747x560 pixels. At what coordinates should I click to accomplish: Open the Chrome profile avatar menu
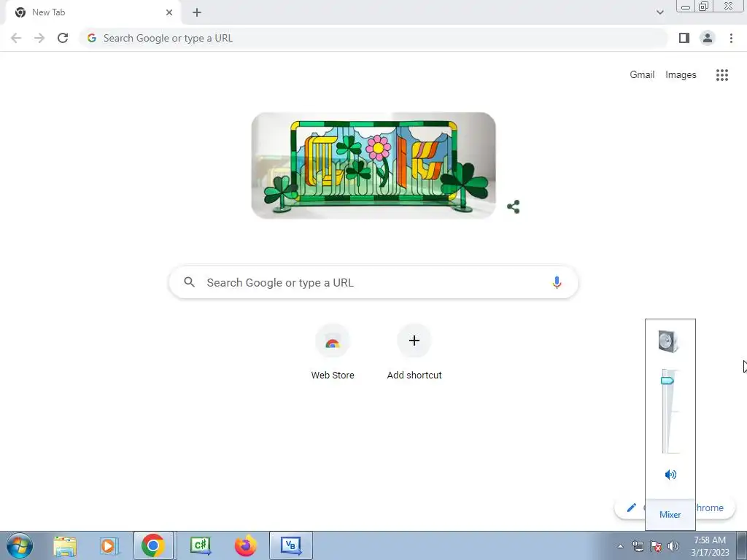click(x=708, y=38)
